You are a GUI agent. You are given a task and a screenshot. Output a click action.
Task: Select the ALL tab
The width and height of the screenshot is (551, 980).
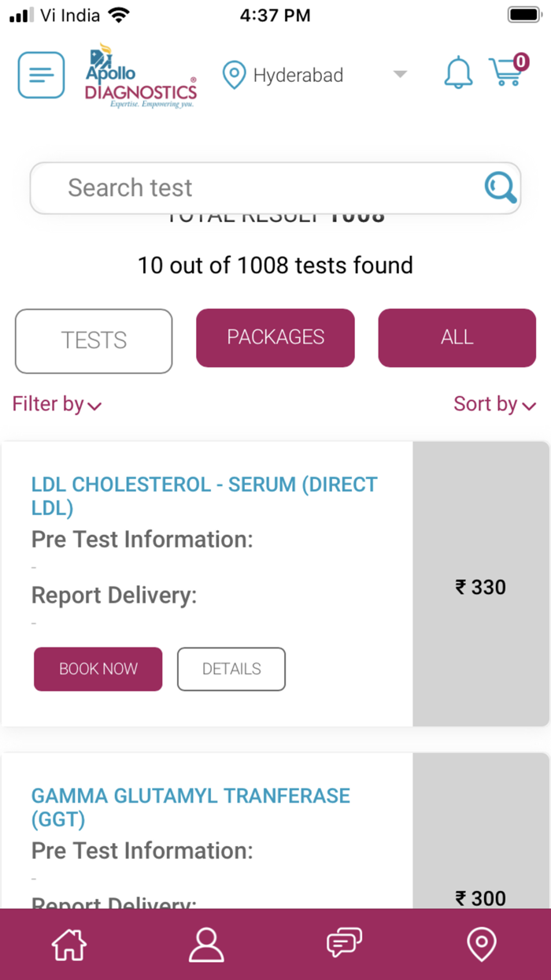(457, 337)
